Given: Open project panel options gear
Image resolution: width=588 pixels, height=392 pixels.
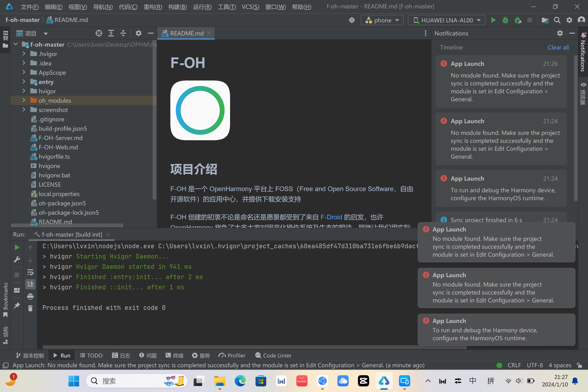Looking at the screenshot, I should pos(139,33).
